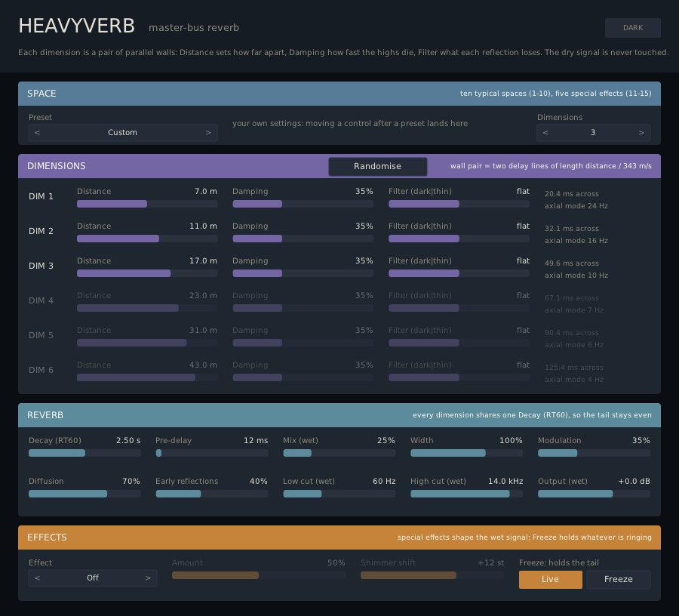Set the Width slider
679x616 pixels.
(467, 453)
